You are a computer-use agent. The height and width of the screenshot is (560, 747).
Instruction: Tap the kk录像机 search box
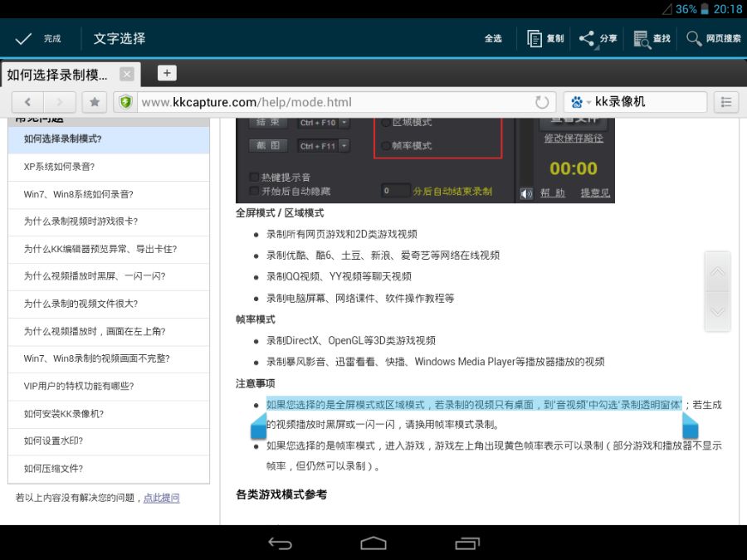649,102
